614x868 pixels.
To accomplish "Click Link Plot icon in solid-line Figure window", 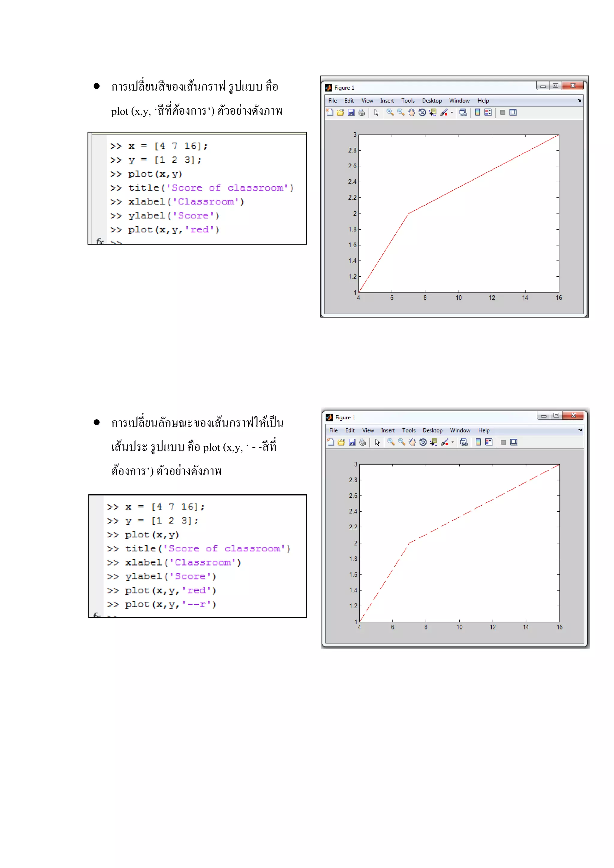I will [463, 112].
